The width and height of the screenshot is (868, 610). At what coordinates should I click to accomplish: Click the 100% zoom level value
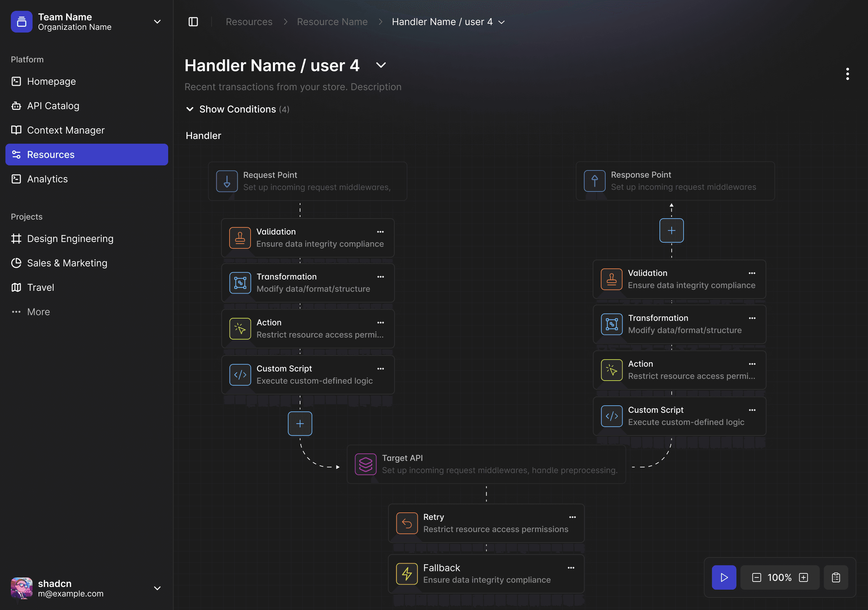(x=780, y=577)
